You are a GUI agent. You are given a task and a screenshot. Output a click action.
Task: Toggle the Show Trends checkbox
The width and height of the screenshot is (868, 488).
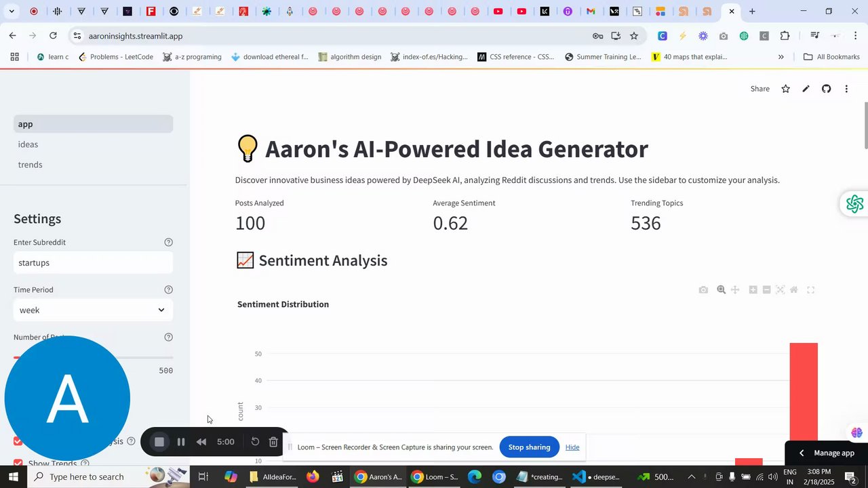18,464
